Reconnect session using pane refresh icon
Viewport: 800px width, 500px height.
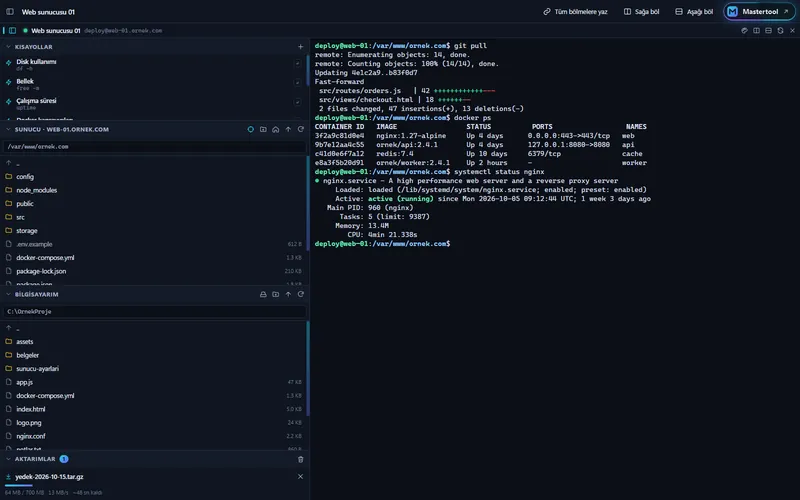pyautogui.click(x=781, y=31)
